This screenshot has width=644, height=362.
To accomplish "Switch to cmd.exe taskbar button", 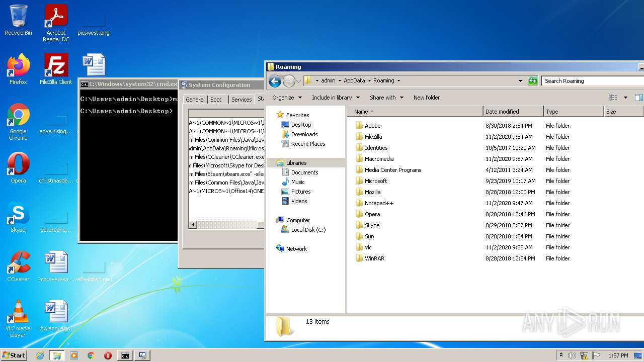I will (x=125, y=355).
